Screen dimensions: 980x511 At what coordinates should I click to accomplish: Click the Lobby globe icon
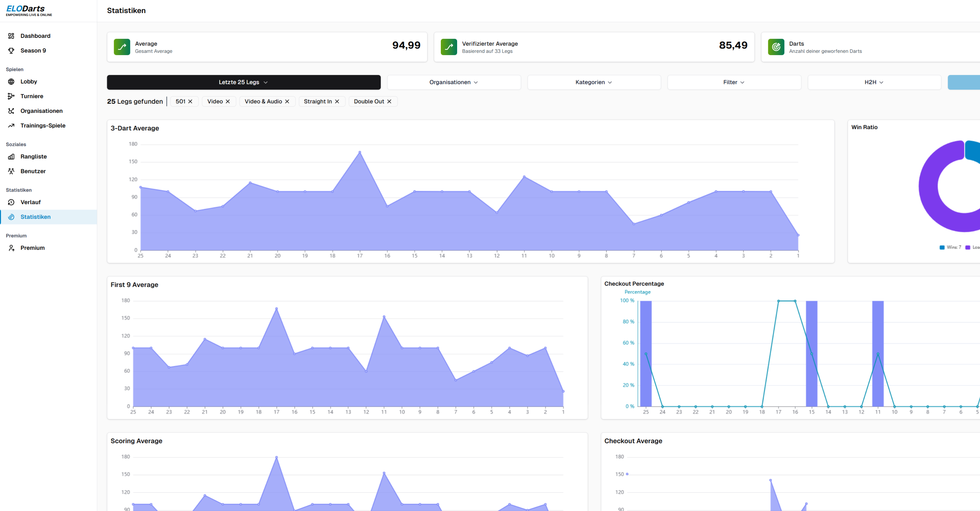coord(11,81)
